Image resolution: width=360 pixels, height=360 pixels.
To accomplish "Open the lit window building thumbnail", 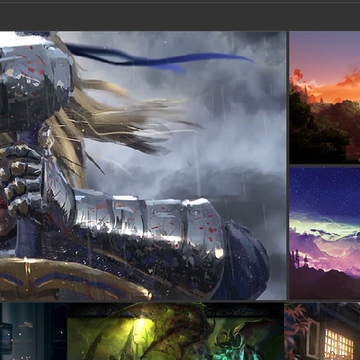I will click(323, 331).
